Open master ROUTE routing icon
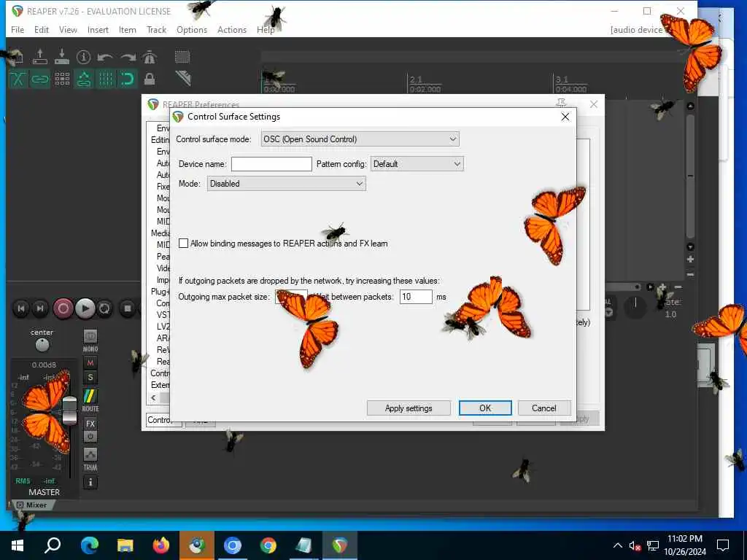The width and height of the screenshot is (747, 560). pyautogui.click(x=90, y=396)
